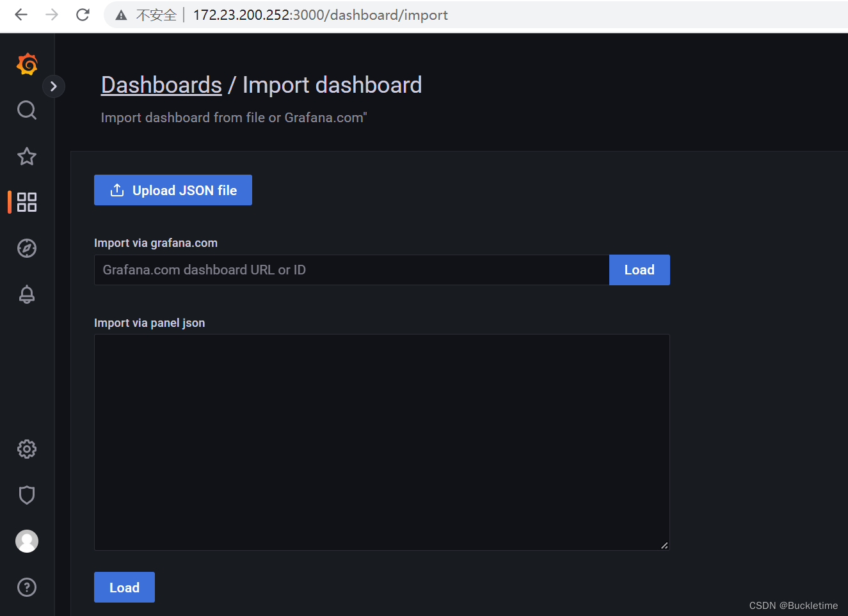
Task: Open the Explore compass icon
Action: coord(27,248)
